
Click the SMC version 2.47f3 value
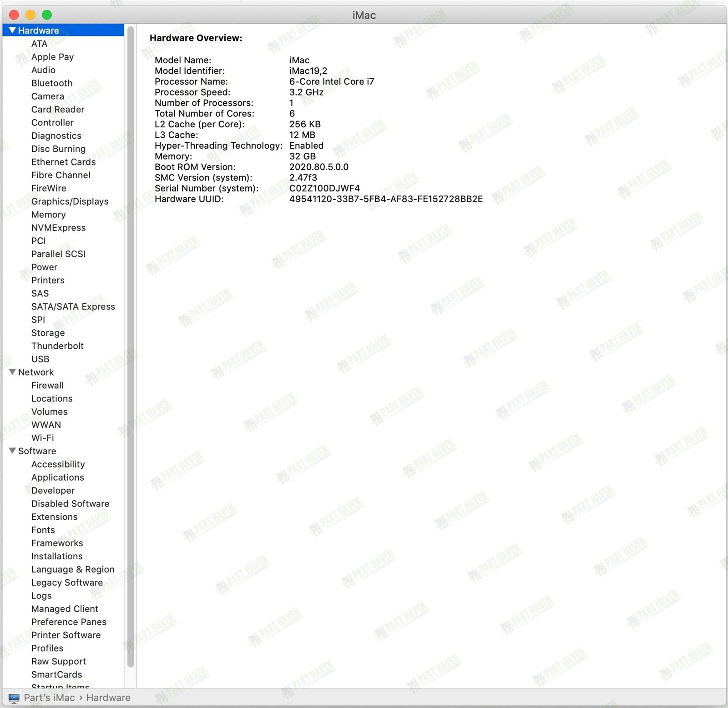coord(303,178)
